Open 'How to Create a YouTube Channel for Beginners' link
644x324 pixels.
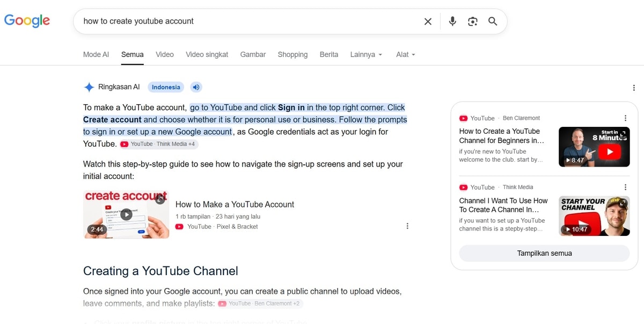click(502, 135)
